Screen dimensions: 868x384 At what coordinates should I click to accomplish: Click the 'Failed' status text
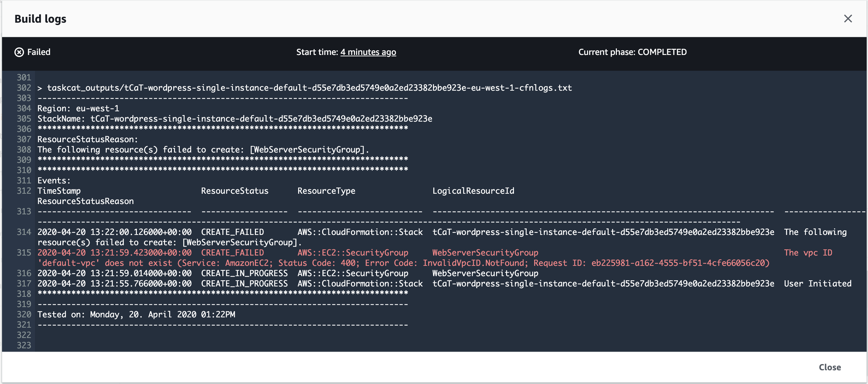tap(39, 52)
